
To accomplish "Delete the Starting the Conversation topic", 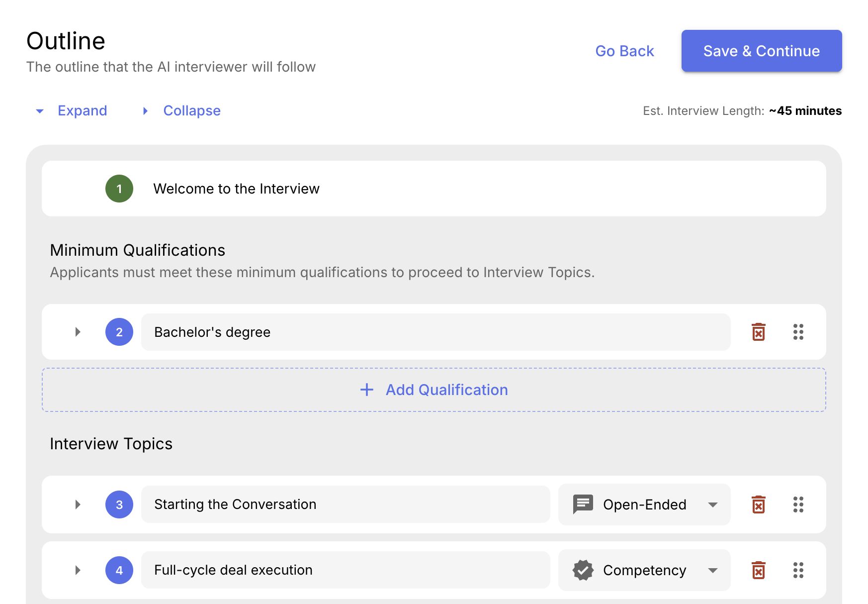I will (x=758, y=504).
